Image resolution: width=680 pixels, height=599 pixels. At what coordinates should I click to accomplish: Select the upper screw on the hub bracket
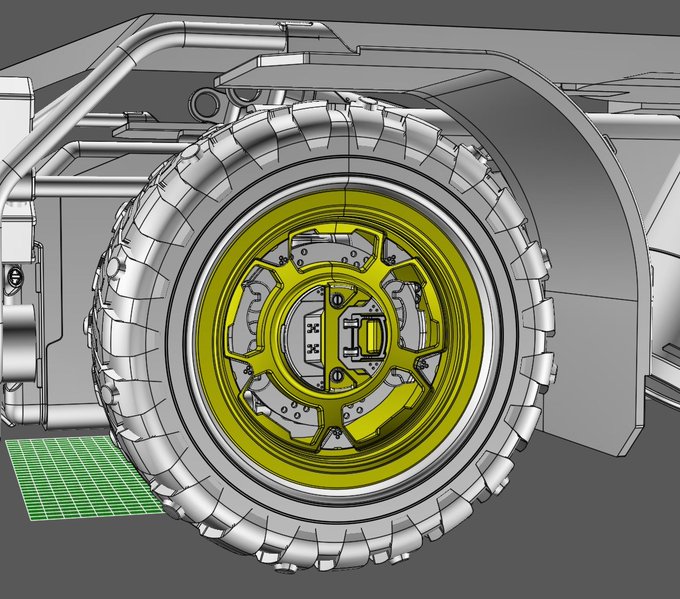[x=337, y=299]
